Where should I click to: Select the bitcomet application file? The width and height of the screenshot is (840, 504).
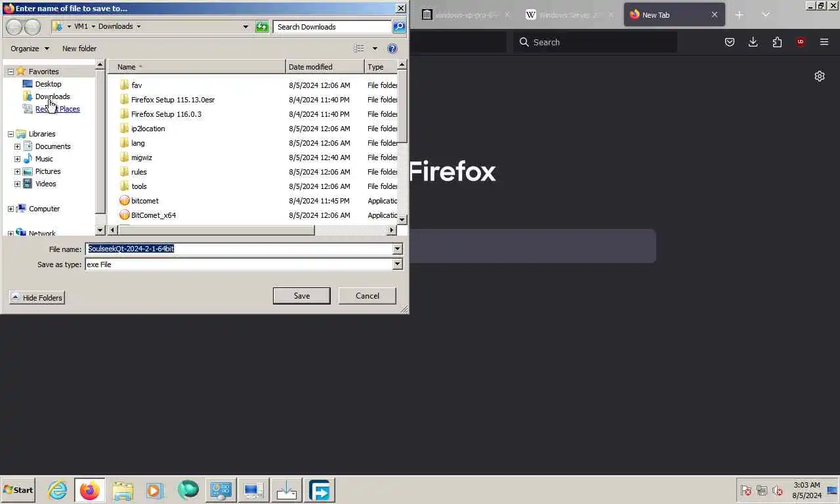pyautogui.click(x=144, y=201)
